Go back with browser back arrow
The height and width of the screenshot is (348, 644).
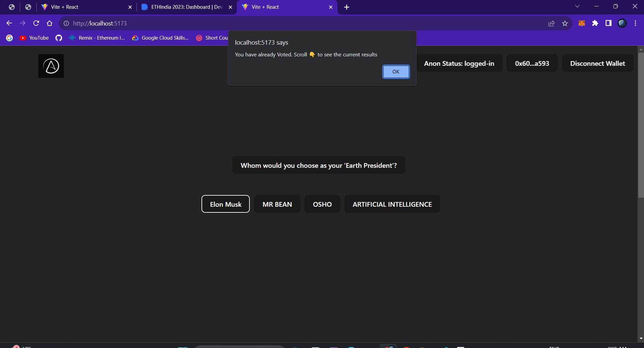coord(9,23)
